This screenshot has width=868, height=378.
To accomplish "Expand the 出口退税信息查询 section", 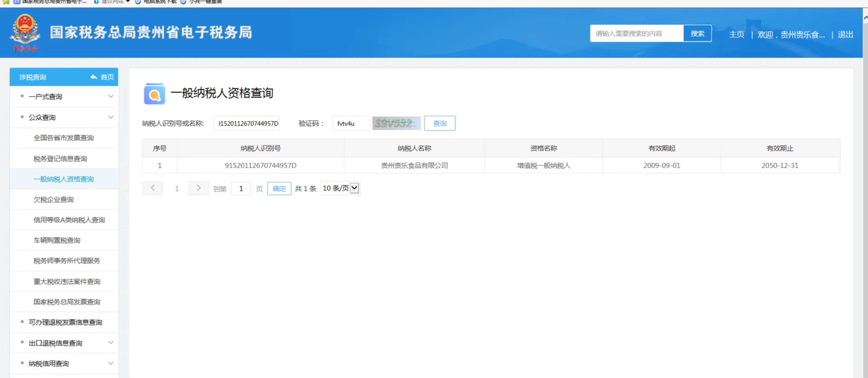I will tap(110, 343).
